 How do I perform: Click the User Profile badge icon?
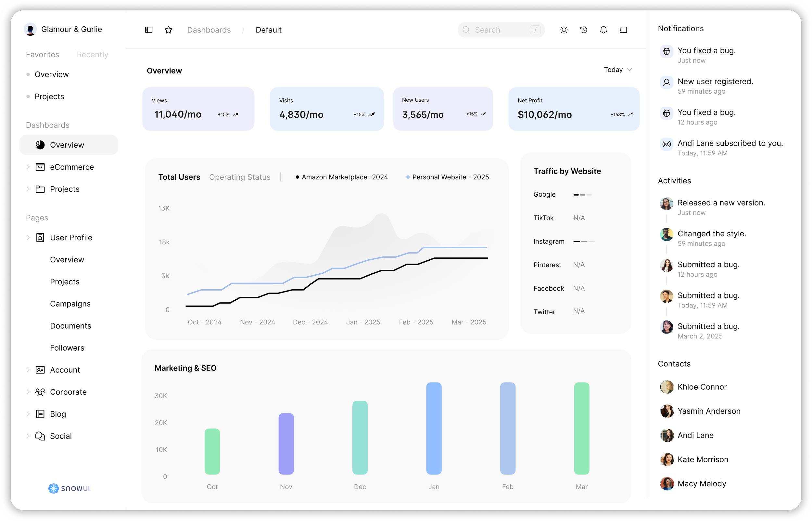(41, 237)
